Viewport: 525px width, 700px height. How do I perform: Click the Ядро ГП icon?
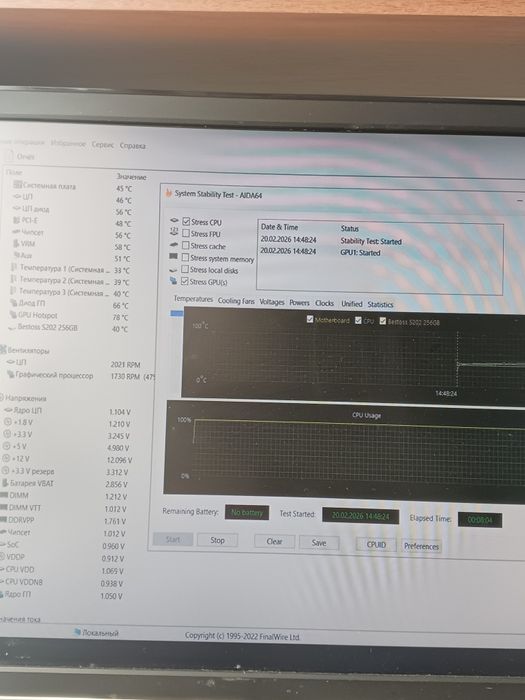point(2,594)
